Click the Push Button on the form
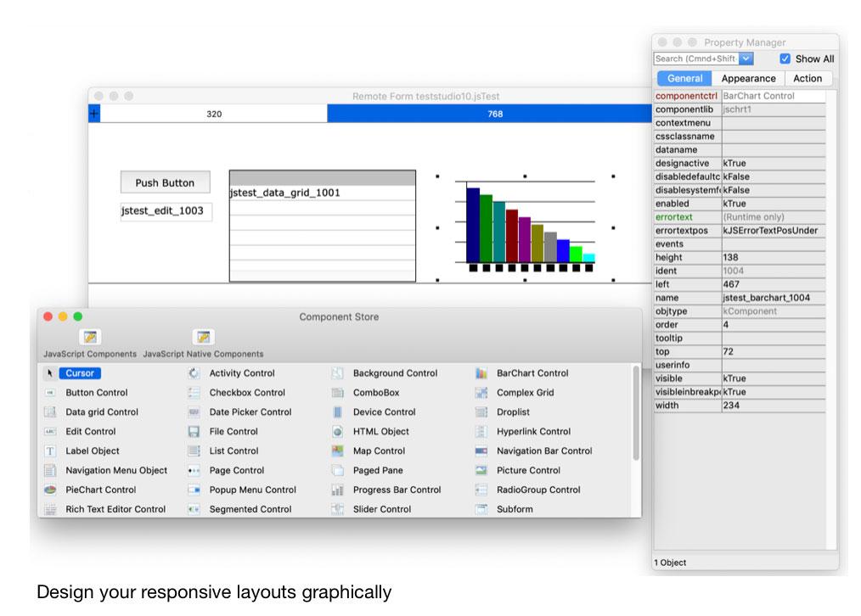Viewport: 861px width, 616px height. tap(165, 182)
